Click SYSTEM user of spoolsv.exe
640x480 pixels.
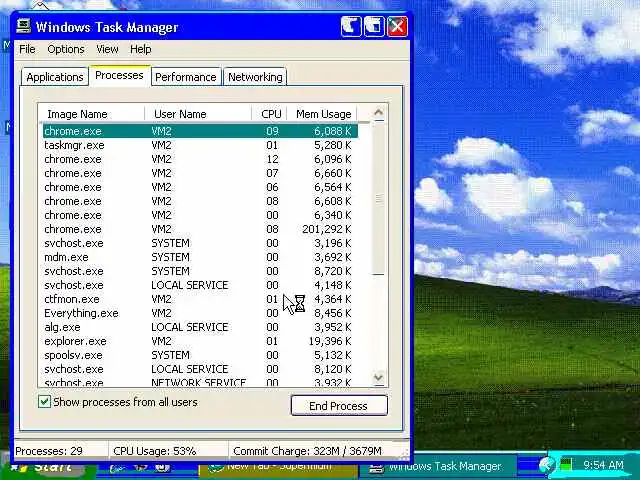pos(171,355)
